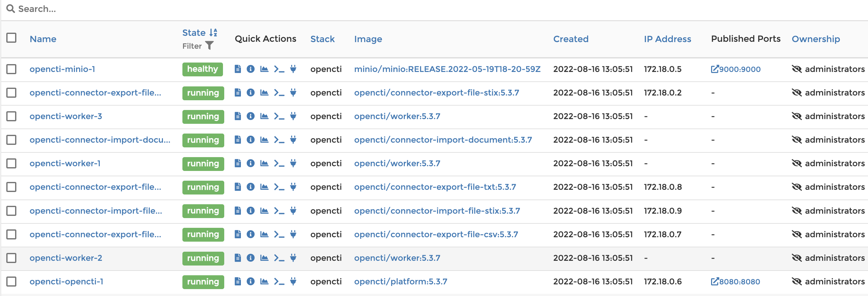The image size is (868, 296).
Task: Open stats for opencti-connector-import-file-stix
Action: 264,211
